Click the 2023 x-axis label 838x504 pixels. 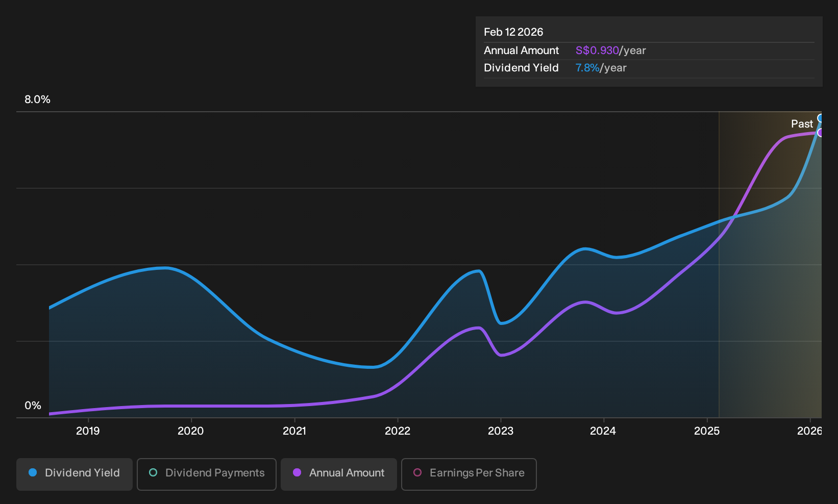coord(501,431)
